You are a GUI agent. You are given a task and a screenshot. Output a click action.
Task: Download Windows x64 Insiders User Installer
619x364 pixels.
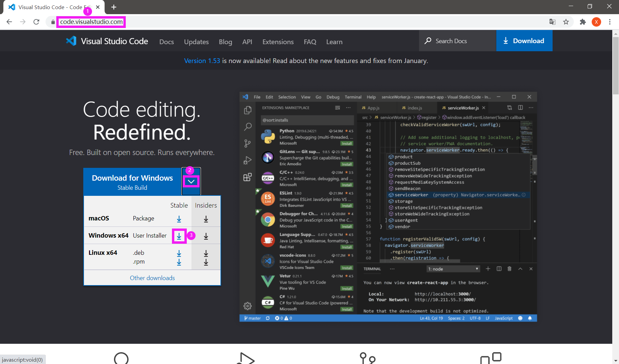[x=206, y=236]
